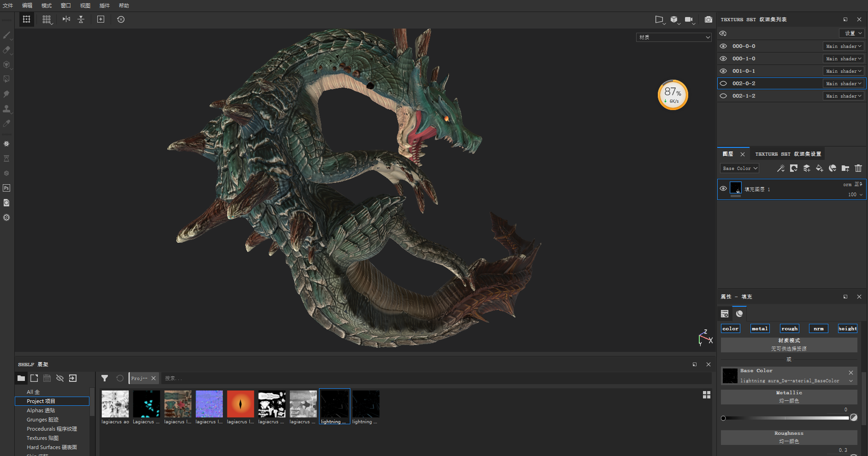Toggle the height channel button
Image resolution: width=868 pixels, height=456 pixels.
tap(847, 328)
